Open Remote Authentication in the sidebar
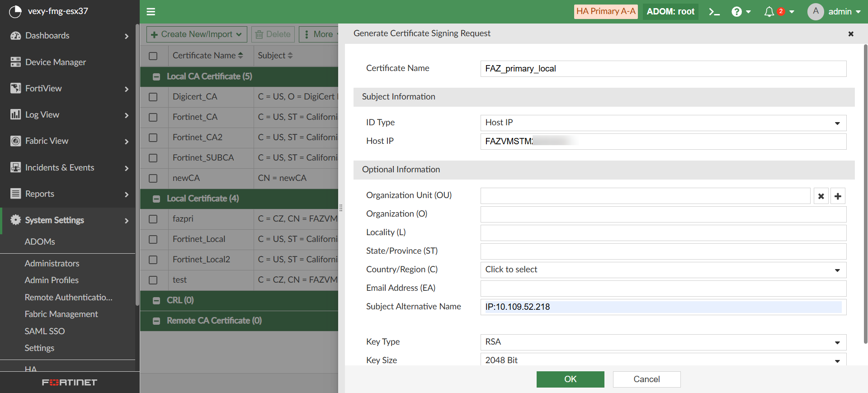This screenshot has height=393, width=868. click(69, 297)
